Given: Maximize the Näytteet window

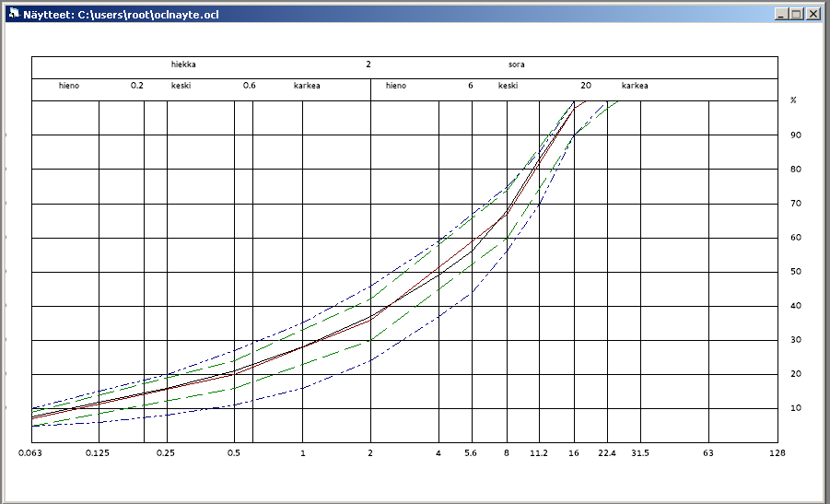Looking at the screenshot, I should coord(797,15).
